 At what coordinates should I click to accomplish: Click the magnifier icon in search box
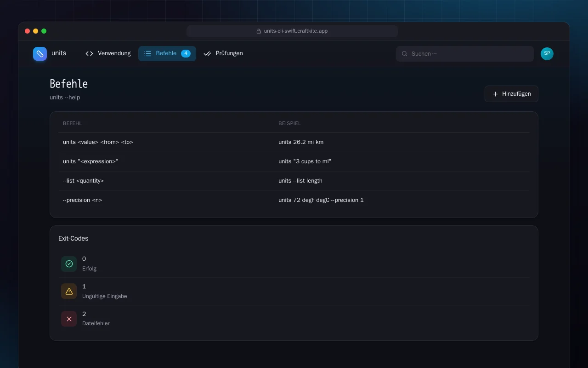click(405, 54)
